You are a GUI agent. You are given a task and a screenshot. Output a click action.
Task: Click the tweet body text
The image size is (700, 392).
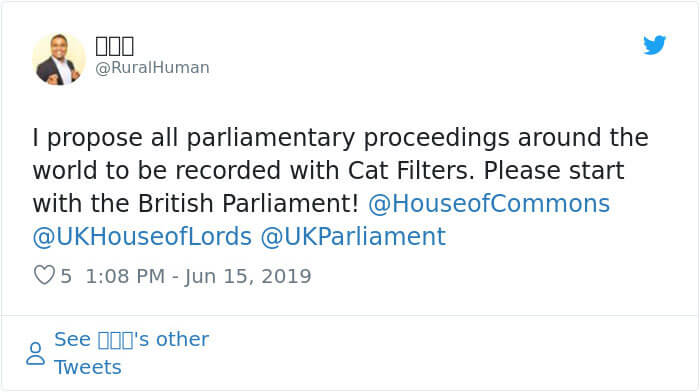point(340,187)
